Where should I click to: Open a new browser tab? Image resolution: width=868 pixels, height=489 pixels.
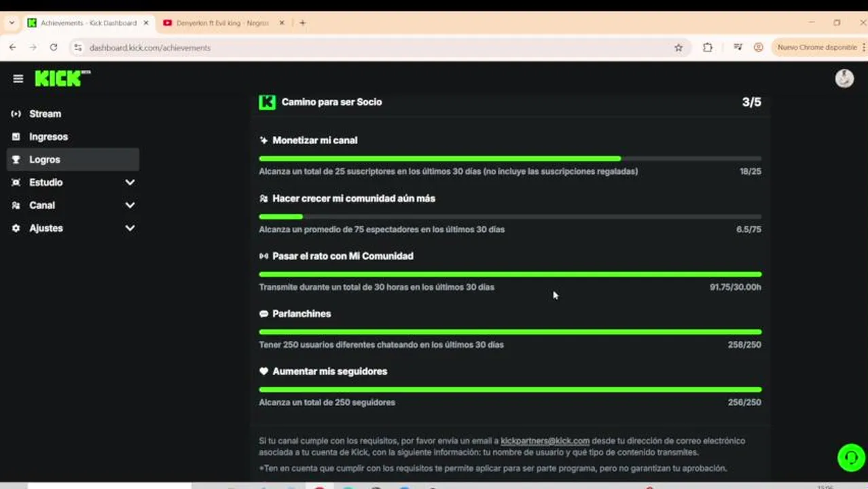[x=302, y=22]
